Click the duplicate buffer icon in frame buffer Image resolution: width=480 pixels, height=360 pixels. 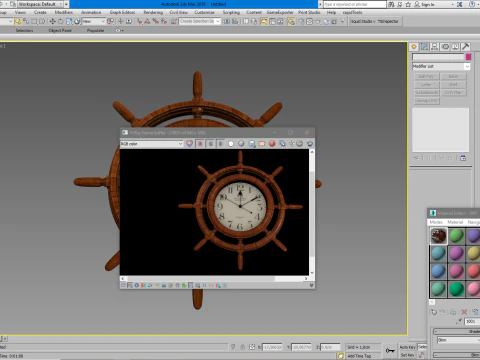[x=282, y=144]
